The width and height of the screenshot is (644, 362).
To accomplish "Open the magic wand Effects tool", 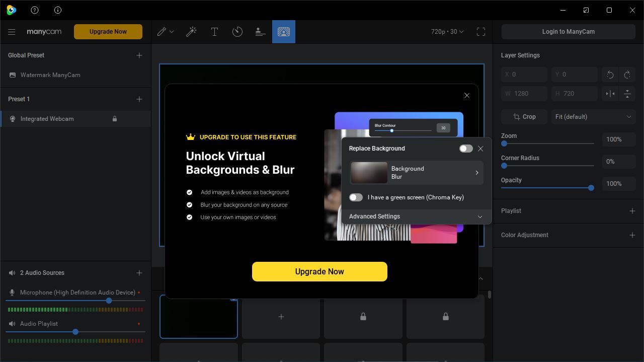I will point(191,32).
